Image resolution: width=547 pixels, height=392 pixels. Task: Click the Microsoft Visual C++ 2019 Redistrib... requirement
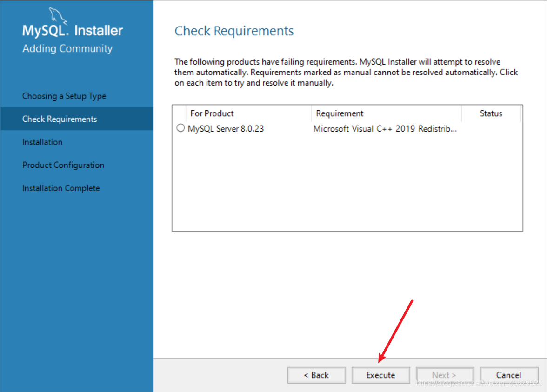(x=385, y=129)
